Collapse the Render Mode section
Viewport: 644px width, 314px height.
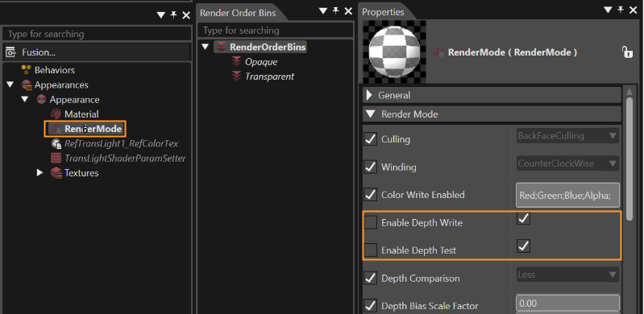(370, 114)
